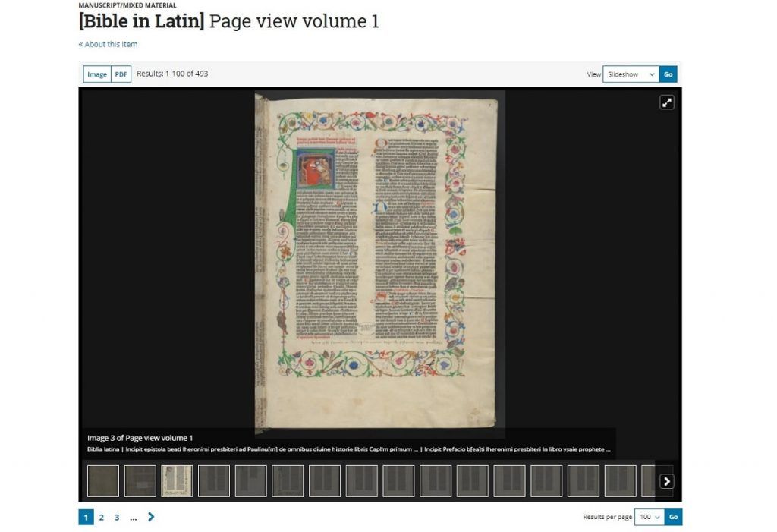Click Go button next to Results per page
Image resolution: width=777 pixels, height=532 pixels.
(x=673, y=517)
